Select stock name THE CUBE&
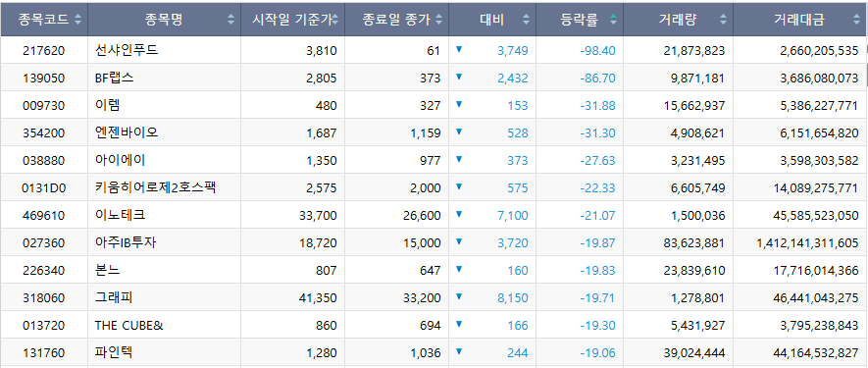This screenshot has width=868, height=368. 129,326
